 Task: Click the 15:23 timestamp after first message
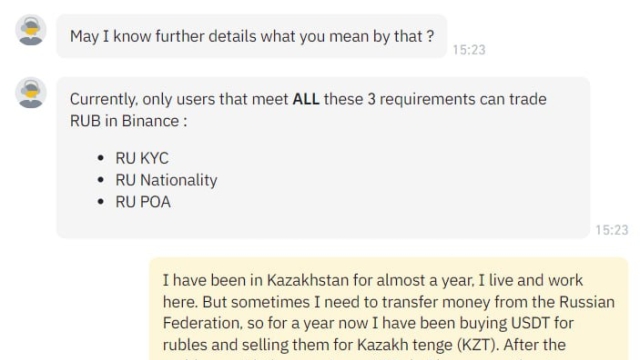click(x=469, y=50)
